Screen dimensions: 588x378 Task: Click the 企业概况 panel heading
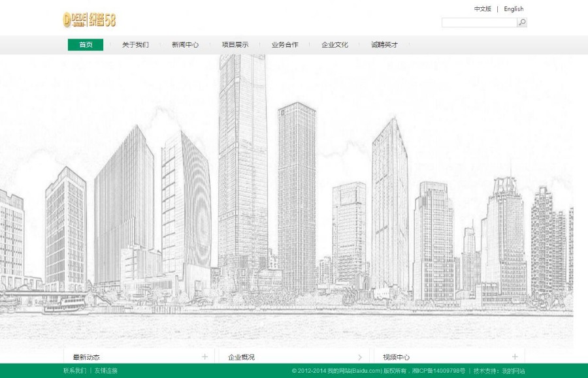(241, 357)
